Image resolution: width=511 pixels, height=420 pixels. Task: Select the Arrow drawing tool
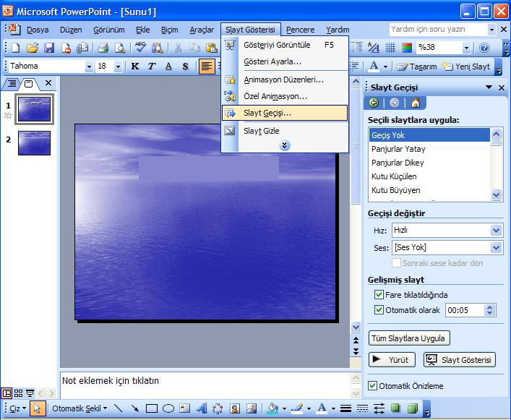pos(134,408)
